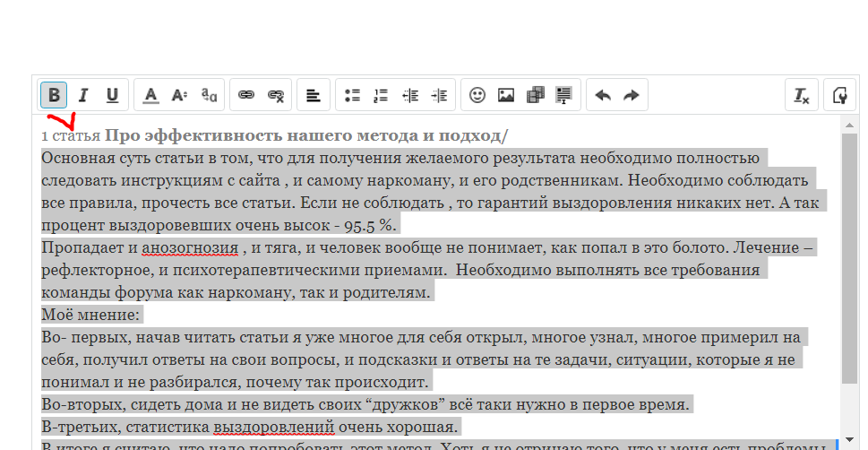The width and height of the screenshot is (868, 450).
Task: Click the editor vertical scrollbar thumb
Action: [x=849, y=258]
